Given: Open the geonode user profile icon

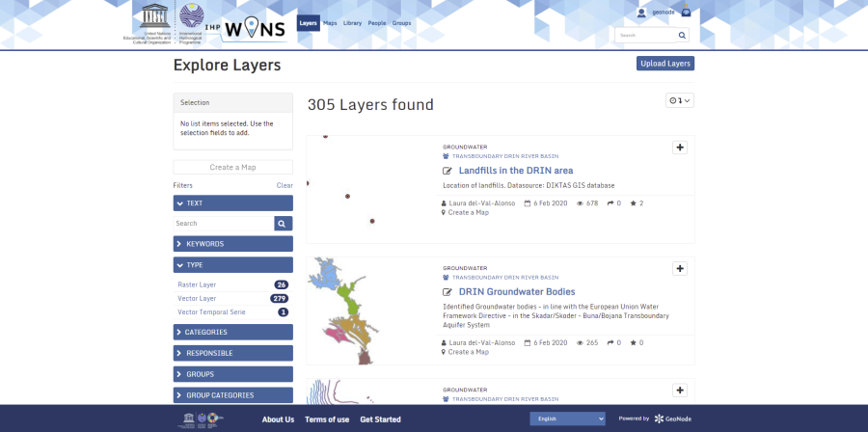Looking at the screenshot, I should coord(641,13).
